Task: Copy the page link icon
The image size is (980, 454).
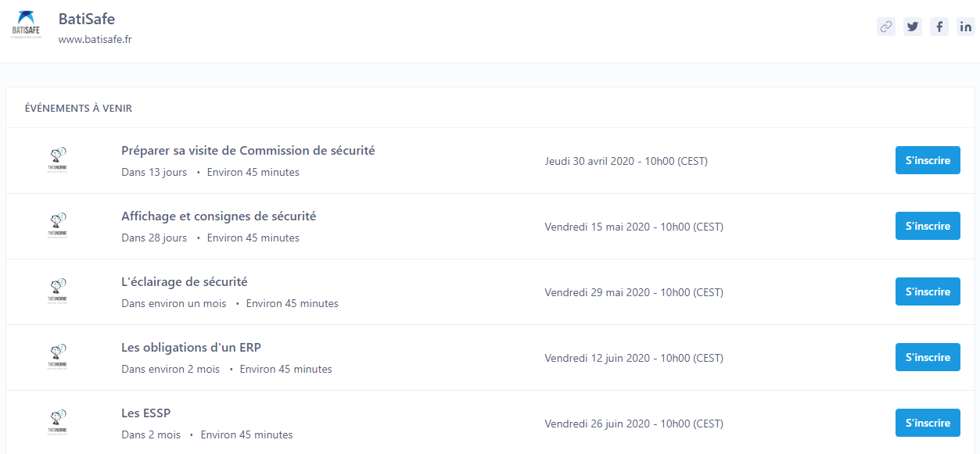Action: coord(886,27)
